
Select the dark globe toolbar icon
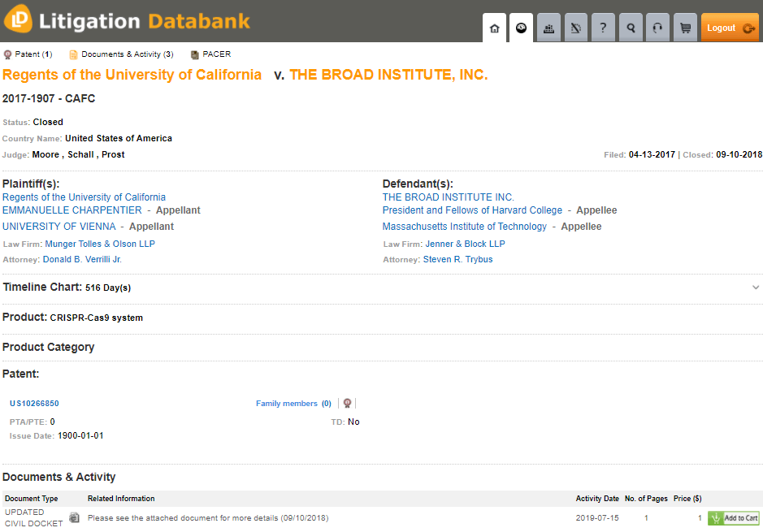coord(521,27)
